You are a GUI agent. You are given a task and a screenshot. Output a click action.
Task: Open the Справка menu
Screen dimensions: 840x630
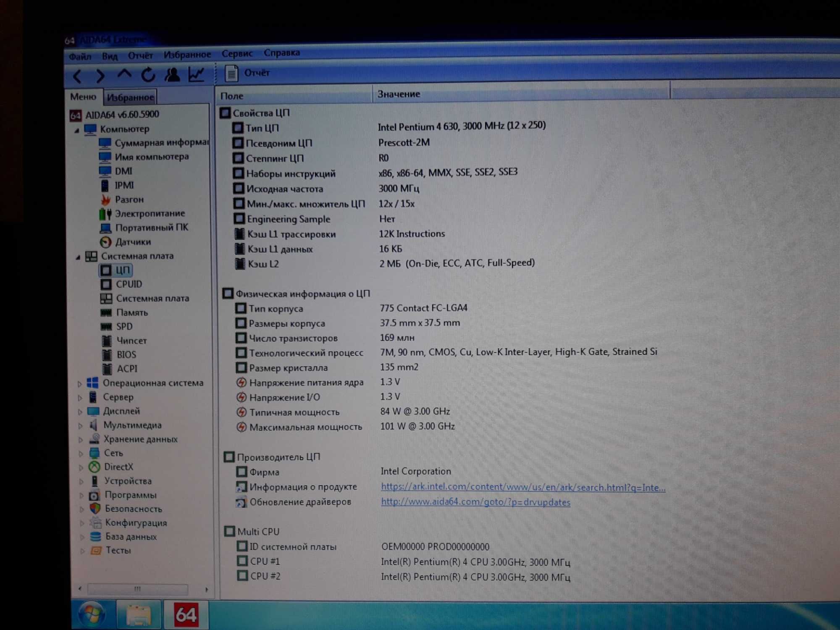(x=282, y=53)
